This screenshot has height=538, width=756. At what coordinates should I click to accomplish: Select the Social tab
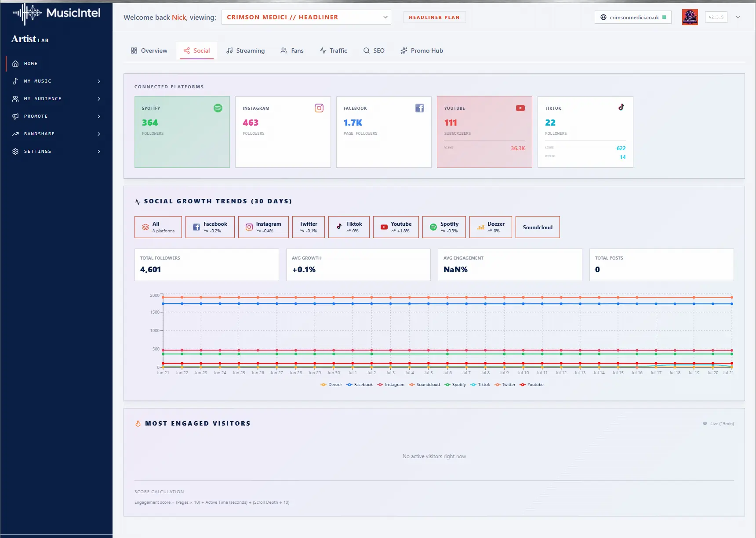pos(197,51)
